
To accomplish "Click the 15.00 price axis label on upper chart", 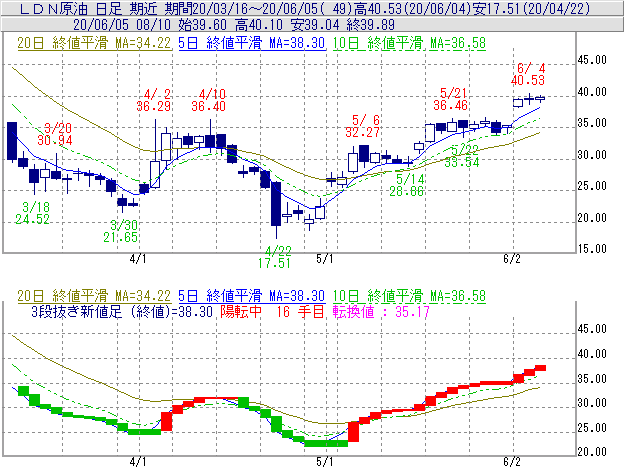I will point(592,249).
